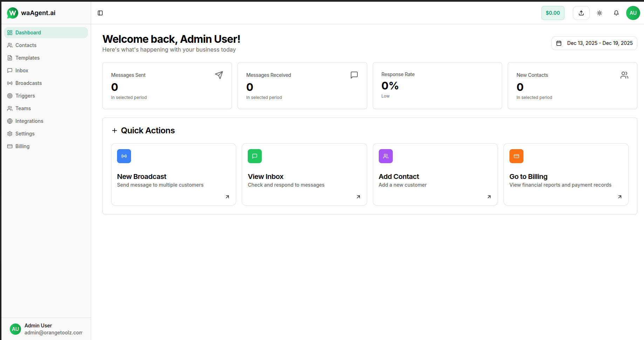Open the AU avatar account menu
The height and width of the screenshot is (340, 644).
point(633,13)
